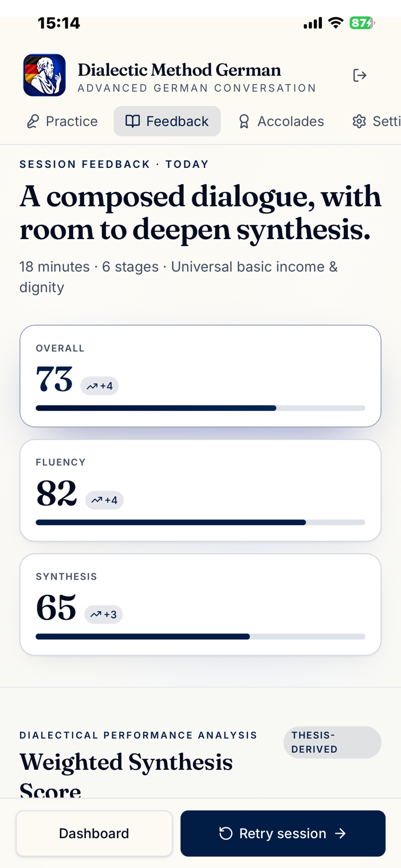Image resolution: width=401 pixels, height=868 pixels.
Task: Click the log out icon in header
Action: pyautogui.click(x=360, y=75)
